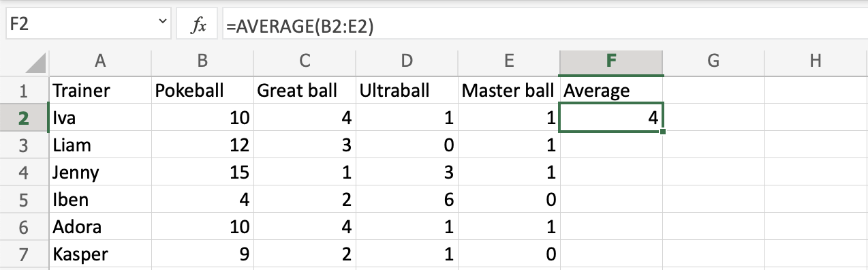Select the Trainer header cell
The height and width of the screenshot is (270, 868).
[100, 90]
